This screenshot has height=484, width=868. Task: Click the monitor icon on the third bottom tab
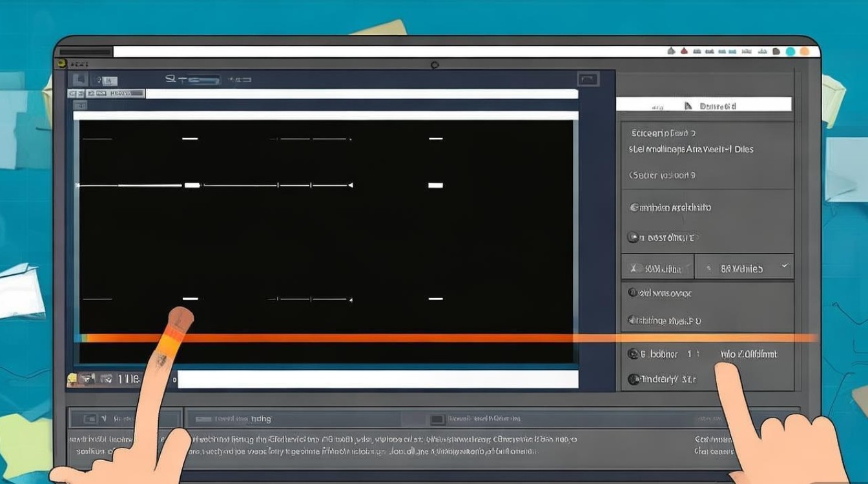[438, 419]
